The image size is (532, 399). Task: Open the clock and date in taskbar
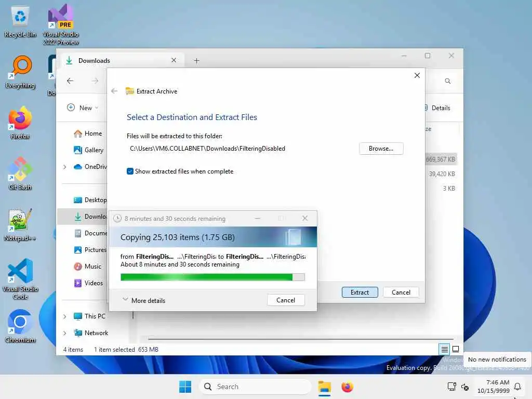(x=494, y=387)
